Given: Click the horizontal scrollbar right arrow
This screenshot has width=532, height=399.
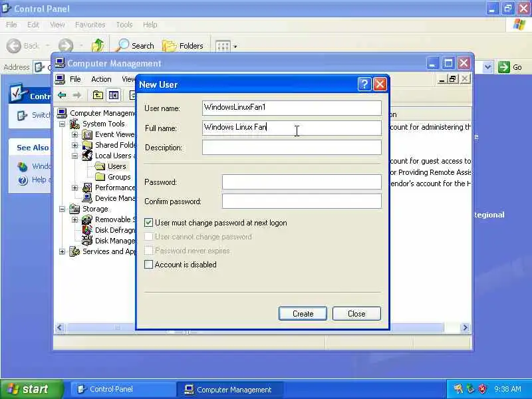Looking at the screenshot, I should pyautogui.click(x=465, y=327).
